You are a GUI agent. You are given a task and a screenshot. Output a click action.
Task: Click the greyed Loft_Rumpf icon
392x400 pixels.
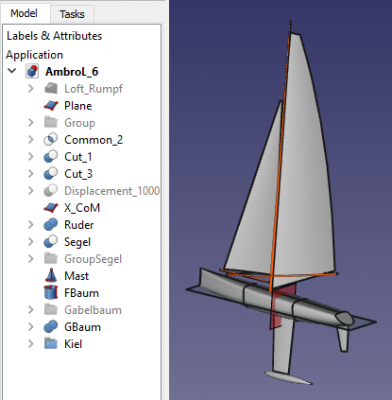pyautogui.click(x=51, y=89)
